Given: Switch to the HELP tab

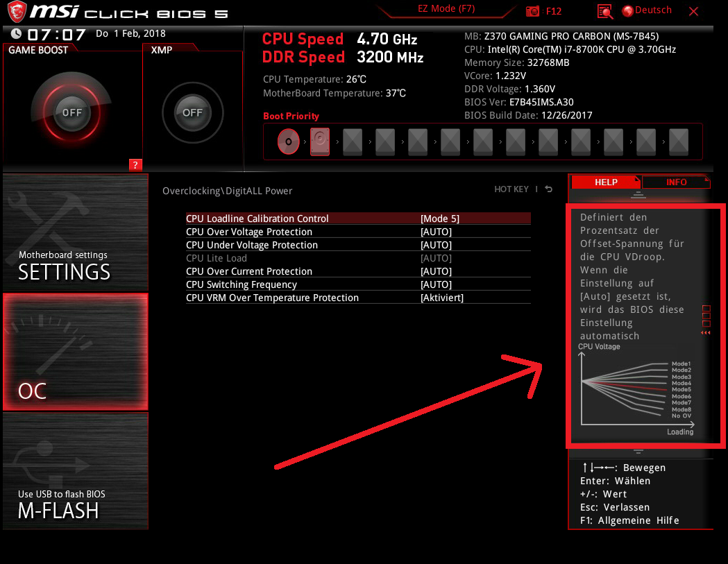Looking at the screenshot, I should point(606,182).
